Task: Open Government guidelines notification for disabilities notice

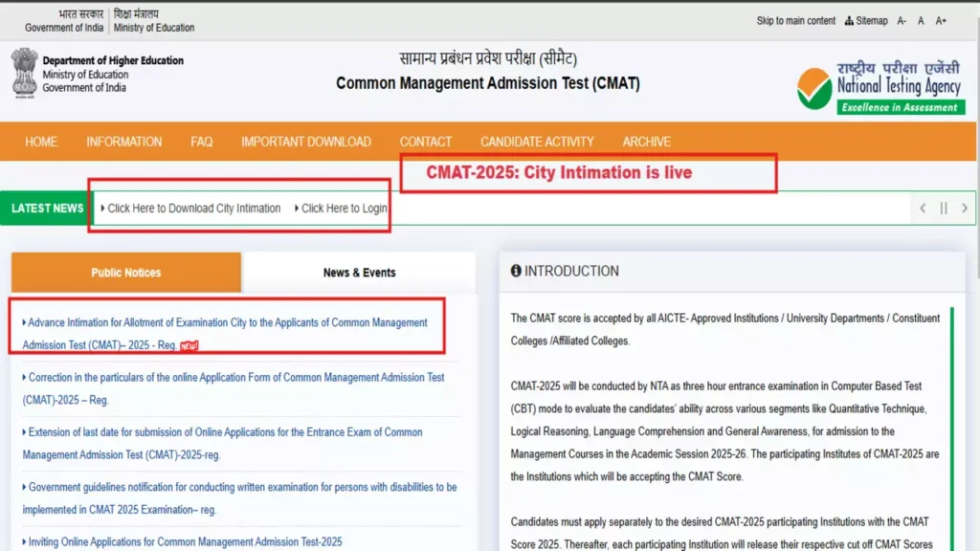Action: tap(239, 498)
